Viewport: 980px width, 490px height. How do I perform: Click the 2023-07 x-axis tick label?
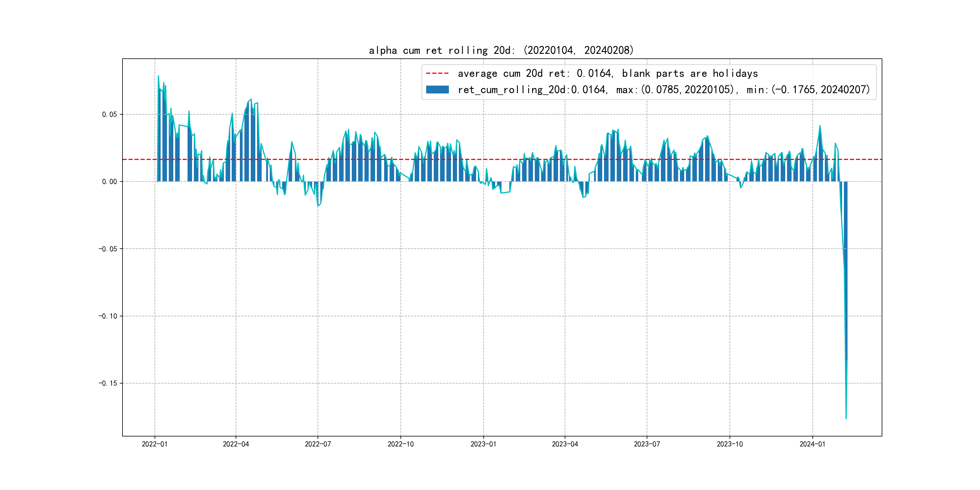point(647,444)
